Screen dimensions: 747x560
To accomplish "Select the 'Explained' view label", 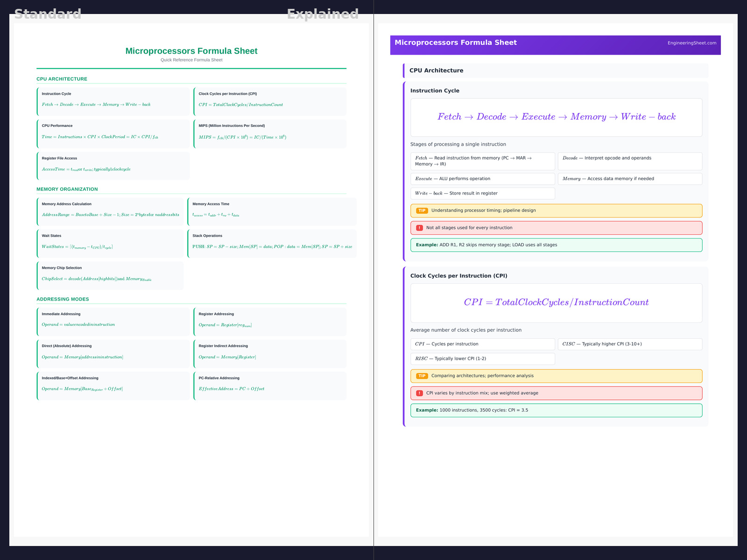I will 323,14.
